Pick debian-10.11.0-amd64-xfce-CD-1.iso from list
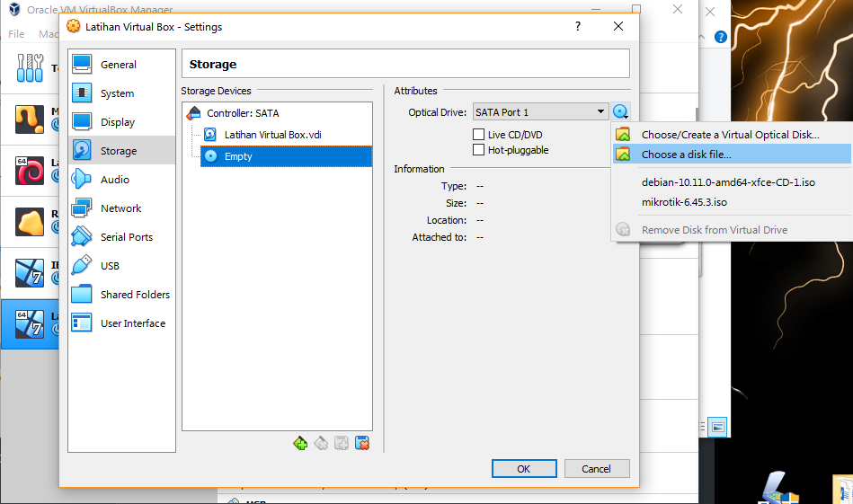The height and width of the screenshot is (504, 853). tap(728, 182)
